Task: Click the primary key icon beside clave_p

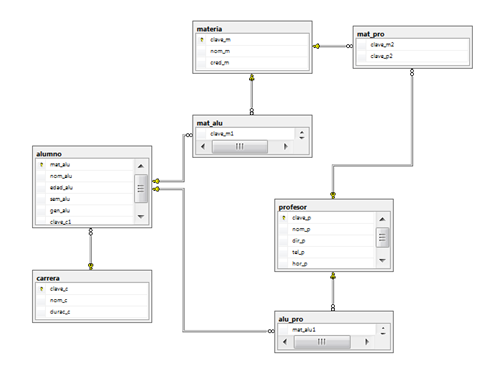Action: tap(284, 218)
